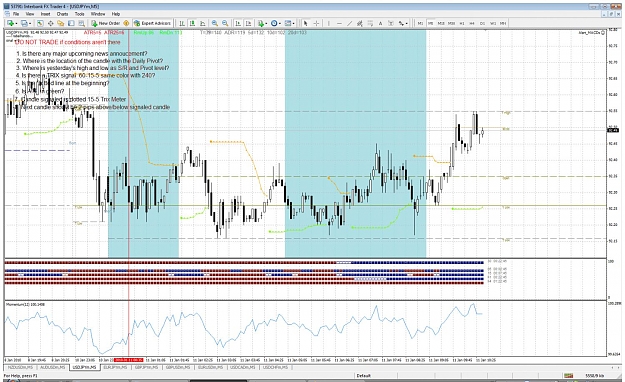Zoom out on the chart
Image resolution: width=625 pixels, height=382 pixels.
coord(225,23)
